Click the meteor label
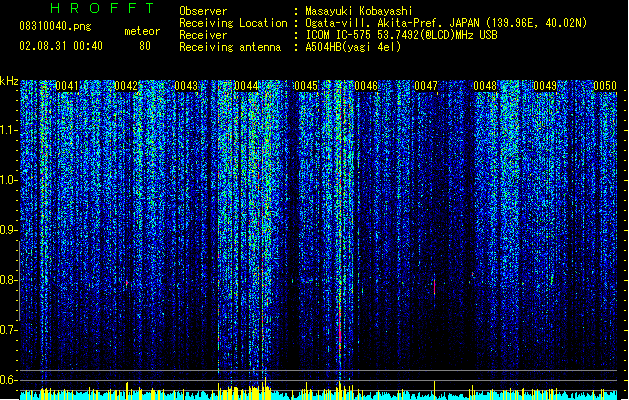 pos(142,31)
